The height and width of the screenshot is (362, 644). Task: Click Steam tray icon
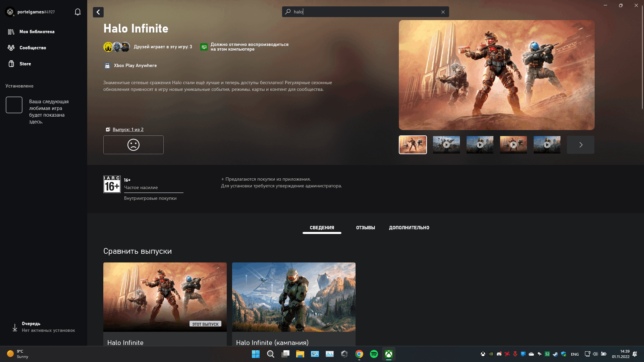pyautogui.click(x=555, y=354)
